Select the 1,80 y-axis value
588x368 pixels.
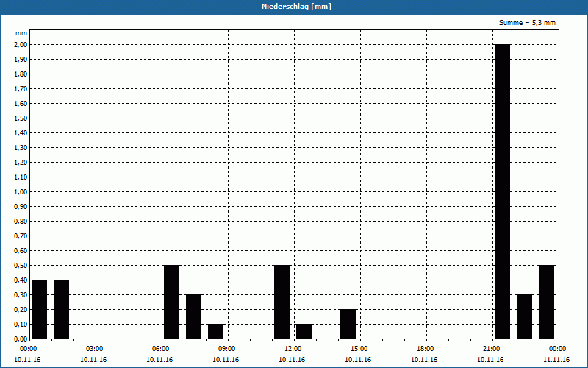tap(21, 74)
